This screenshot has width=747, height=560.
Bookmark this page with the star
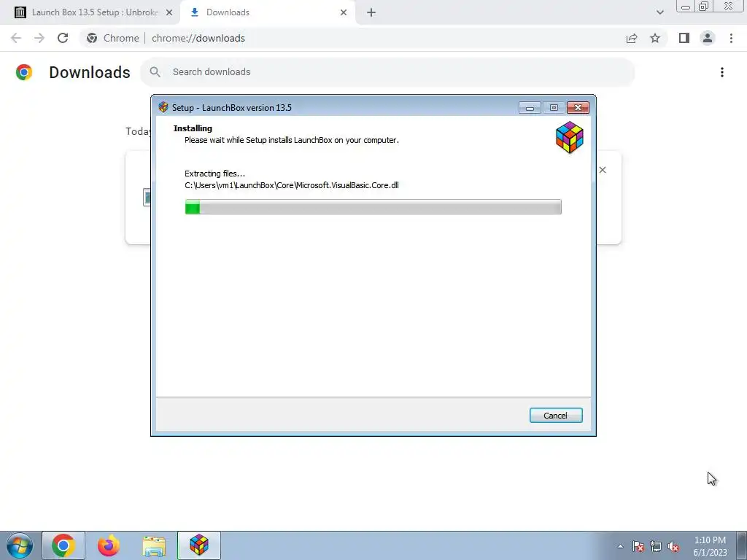tap(655, 38)
